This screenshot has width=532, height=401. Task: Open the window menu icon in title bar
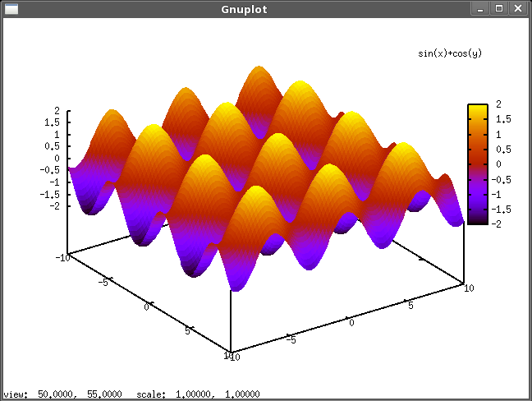click(11, 9)
